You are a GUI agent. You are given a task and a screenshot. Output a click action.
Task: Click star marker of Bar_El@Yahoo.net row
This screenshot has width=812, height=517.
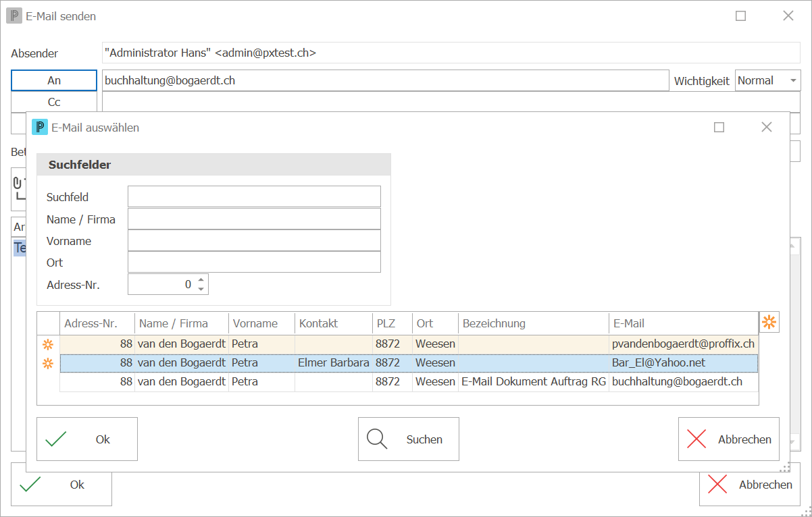coord(48,363)
